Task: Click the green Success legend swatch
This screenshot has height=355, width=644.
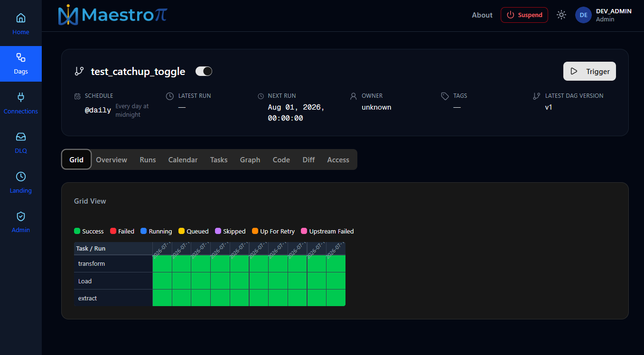Action: pyautogui.click(x=77, y=231)
